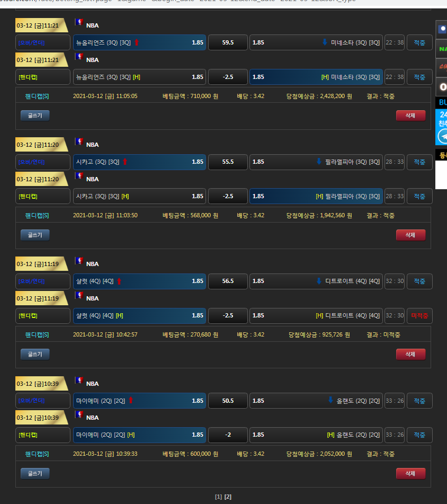Screen dimensions: 447x504
Task: Click the Telegram icon in right sidebar
Action: tap(442, 136)
